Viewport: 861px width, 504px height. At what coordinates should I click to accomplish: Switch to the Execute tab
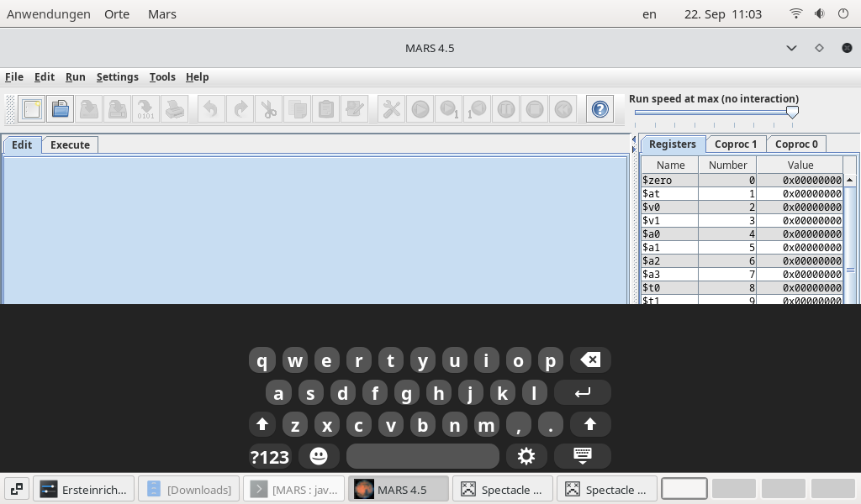click(x=70, y=144)
